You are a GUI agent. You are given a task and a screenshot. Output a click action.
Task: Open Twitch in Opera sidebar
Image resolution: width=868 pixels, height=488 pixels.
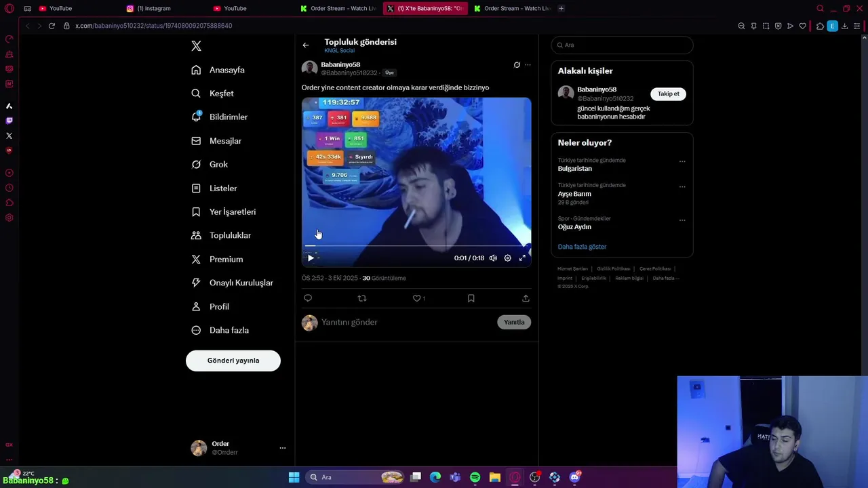pos(9,121)
